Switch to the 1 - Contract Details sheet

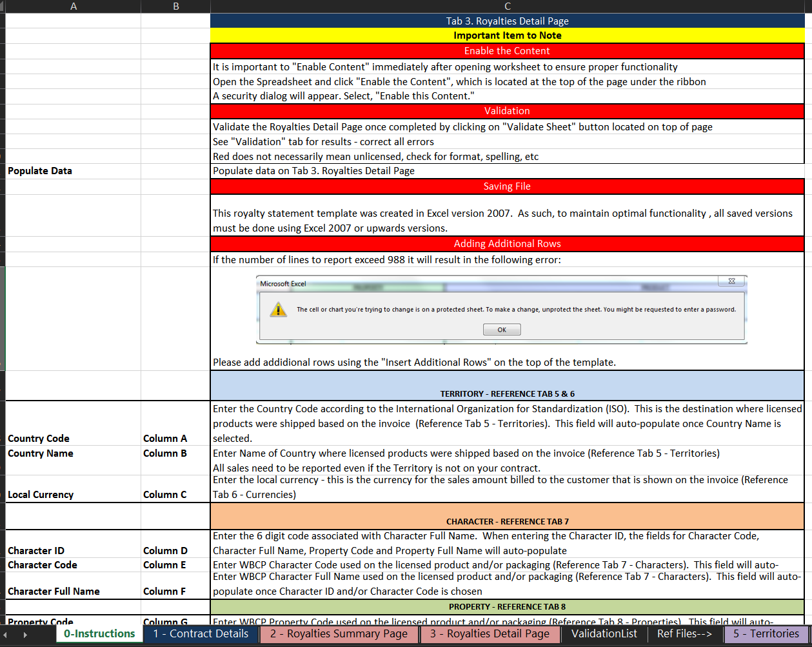point(201,633)
